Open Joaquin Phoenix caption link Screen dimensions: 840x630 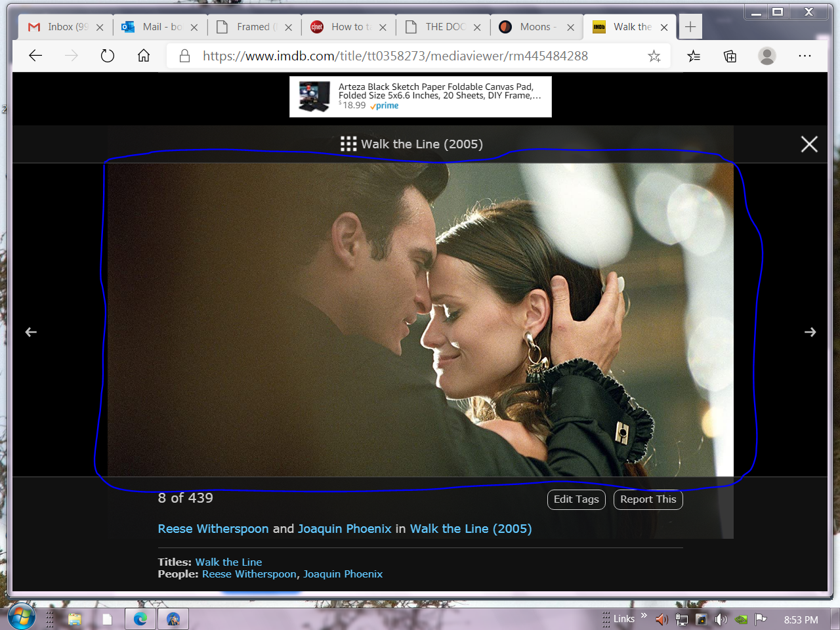(x=345, y=529)
